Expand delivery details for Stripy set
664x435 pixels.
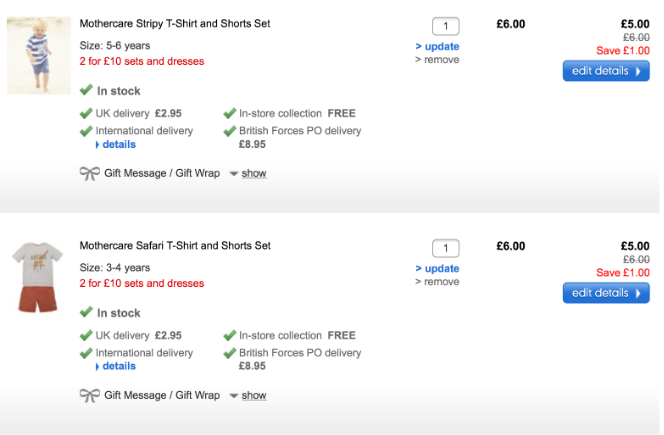point(118,145)
